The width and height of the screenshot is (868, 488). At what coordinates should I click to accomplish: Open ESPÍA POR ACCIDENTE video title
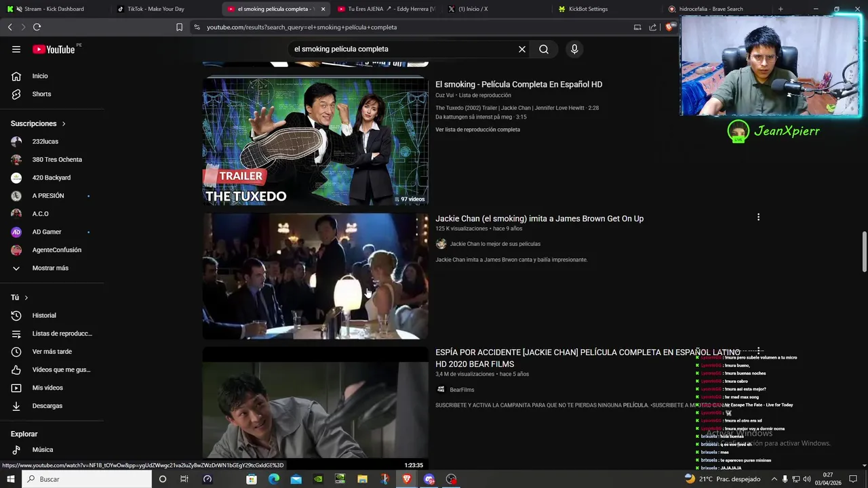tap(588, 358)
